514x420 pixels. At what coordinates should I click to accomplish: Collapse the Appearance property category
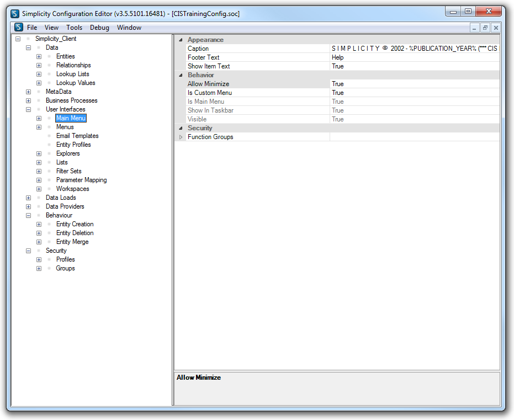click(x=181, y=40)
